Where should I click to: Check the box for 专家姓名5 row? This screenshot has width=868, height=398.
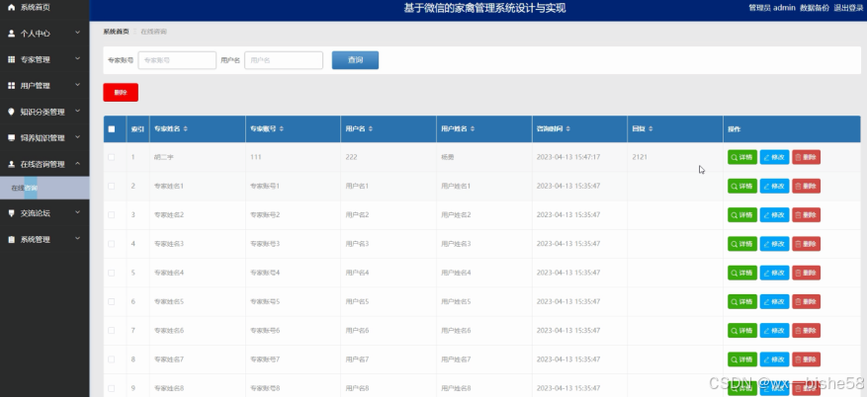tap(112, 301)
